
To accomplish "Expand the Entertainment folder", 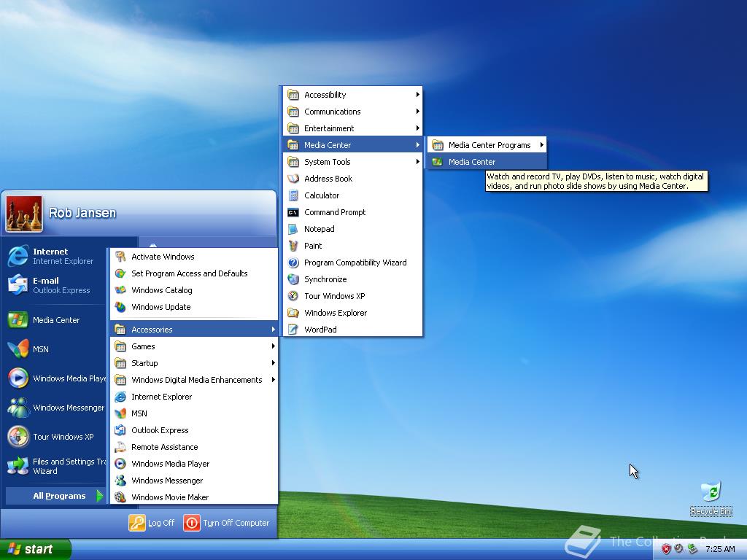I will pos(352,128).
